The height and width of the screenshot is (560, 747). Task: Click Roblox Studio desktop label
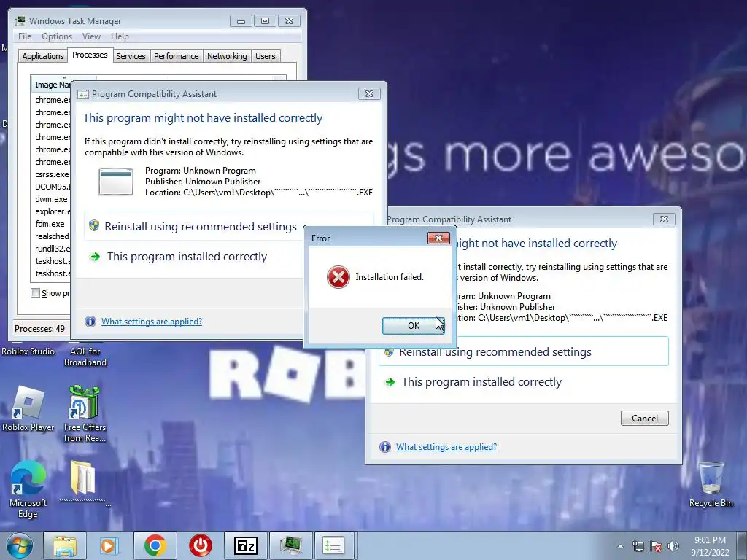(28, 351)
